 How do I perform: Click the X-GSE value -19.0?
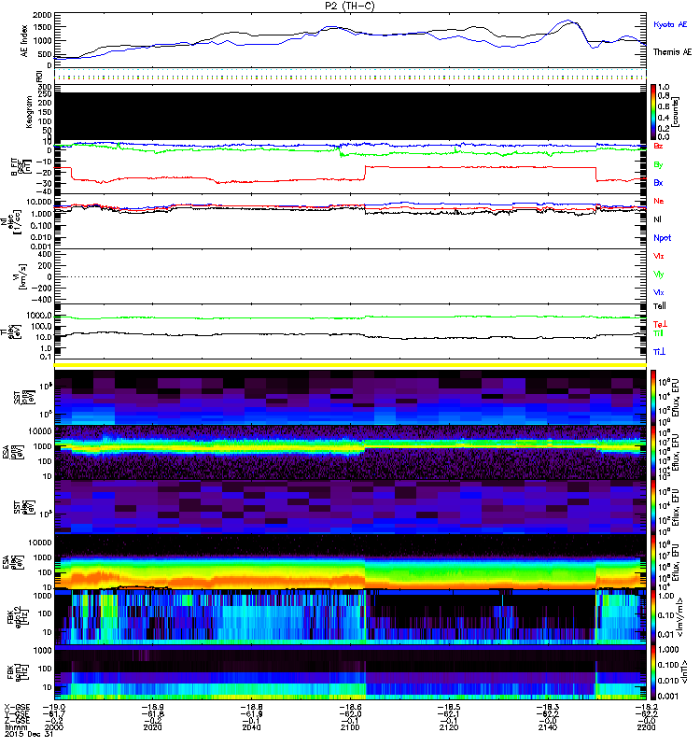(54, 707)
